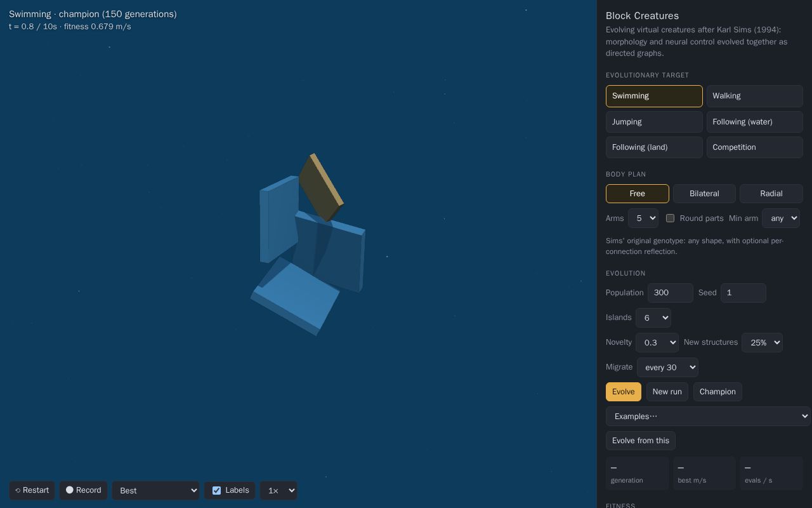Choose the Free body plan

click(637, 194)
